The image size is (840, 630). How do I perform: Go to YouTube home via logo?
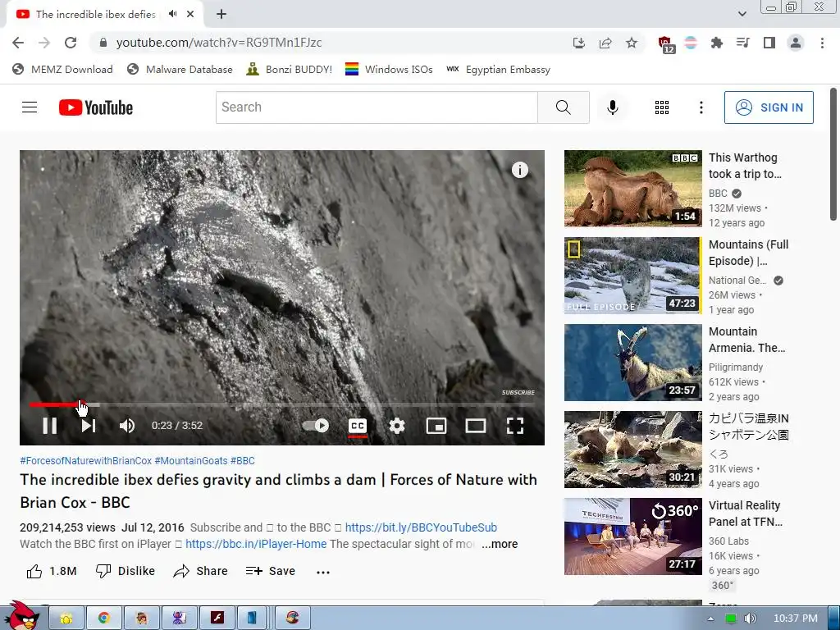(96, 107)
